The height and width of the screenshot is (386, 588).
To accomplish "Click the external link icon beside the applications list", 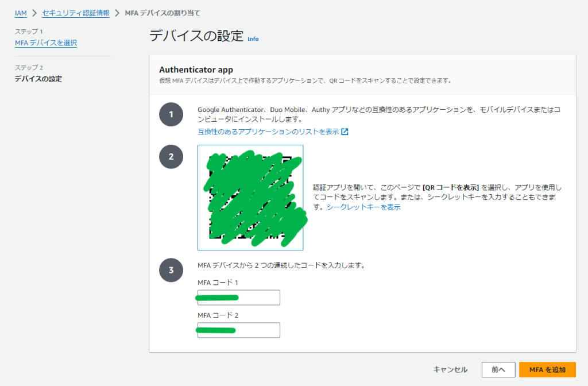I will [x=345, y=132].
